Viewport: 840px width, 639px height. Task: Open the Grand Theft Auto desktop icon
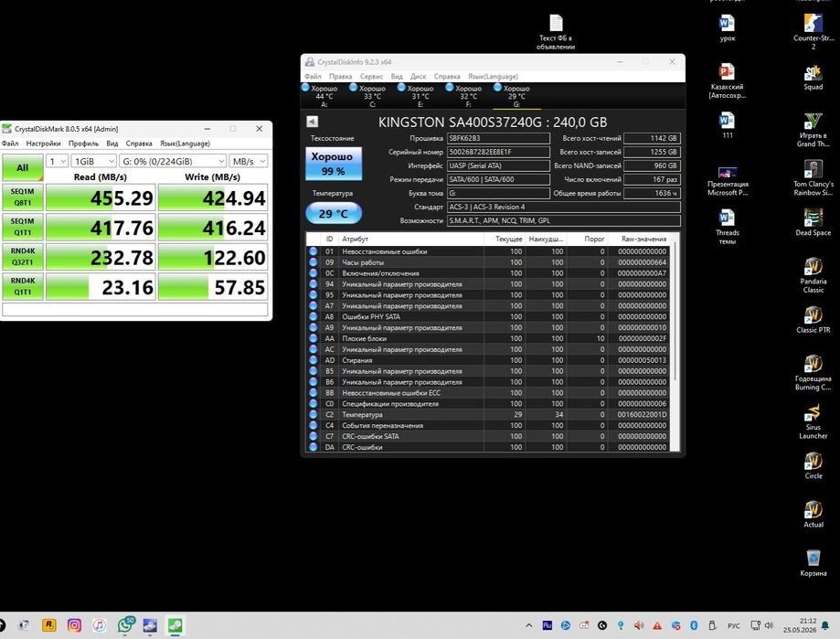pyautogui.click(x=813, y=129)
